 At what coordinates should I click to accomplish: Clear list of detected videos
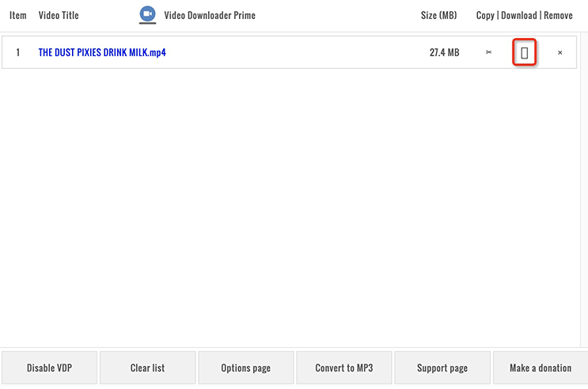point(148,368)
